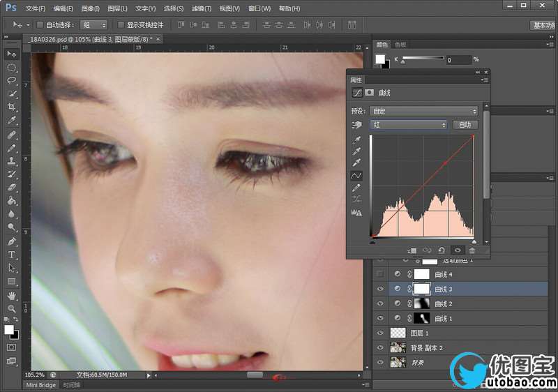Select the Eraser tool
This screenshot has height=392, width=558.
pos(12,188)
